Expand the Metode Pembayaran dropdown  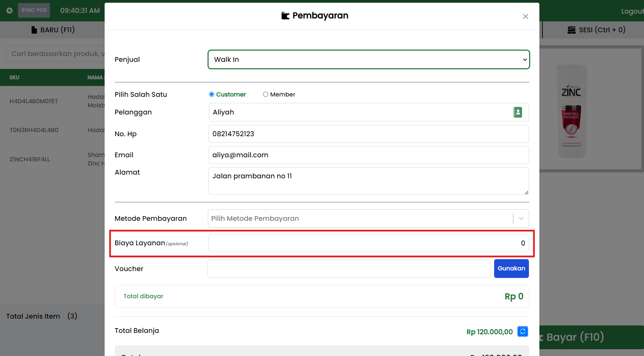coord(360,218)
